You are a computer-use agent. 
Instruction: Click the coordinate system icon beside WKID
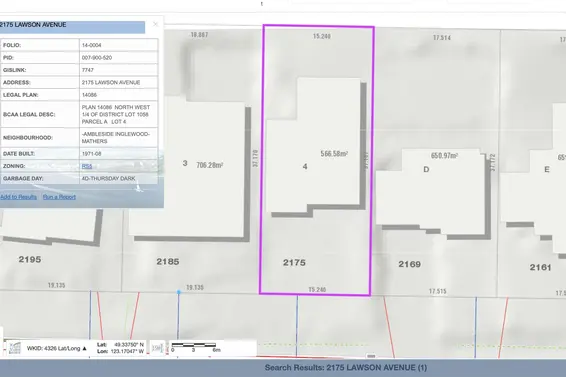15,348
